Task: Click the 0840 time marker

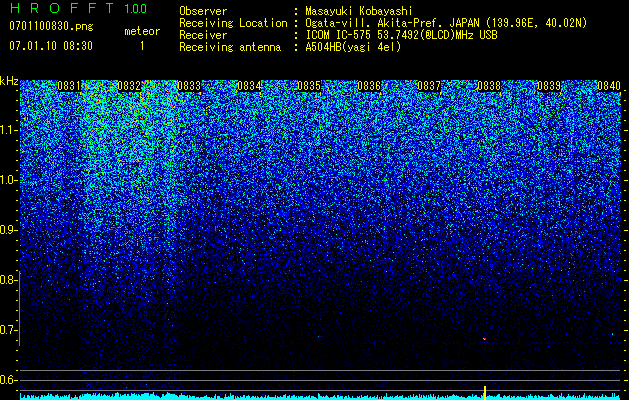Action: 609,86
